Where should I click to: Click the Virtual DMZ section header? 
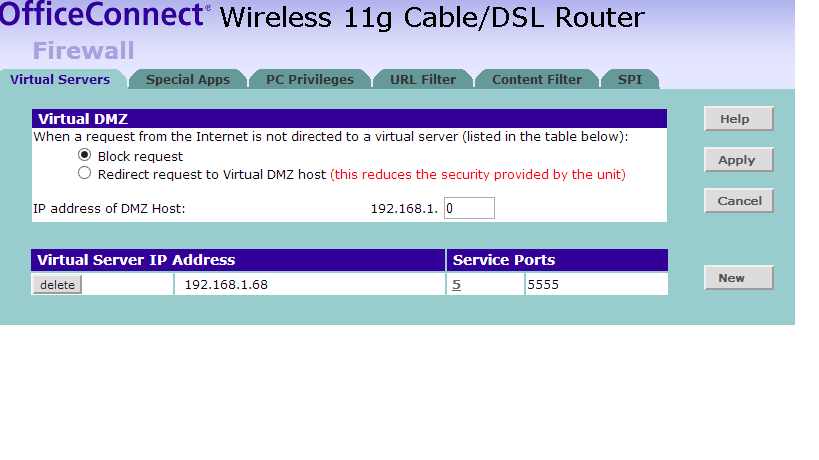[83, 119]
